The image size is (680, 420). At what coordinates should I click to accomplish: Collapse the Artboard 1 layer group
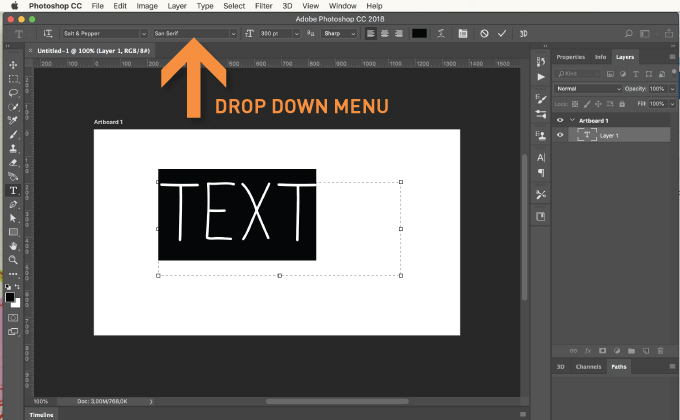coord(572,120)
